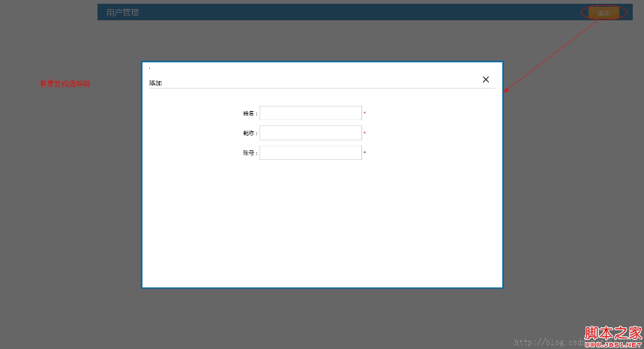Image resolution: width=644 pixels, height=349 pixels.
Task: Click the 姓名 field label
Action: pyautogui.click(x=249, y=113)
